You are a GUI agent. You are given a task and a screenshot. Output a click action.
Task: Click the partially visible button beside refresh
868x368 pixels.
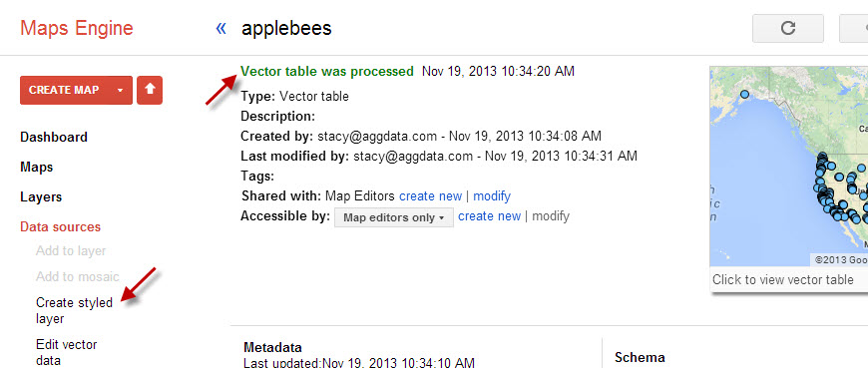coord(854,28)
